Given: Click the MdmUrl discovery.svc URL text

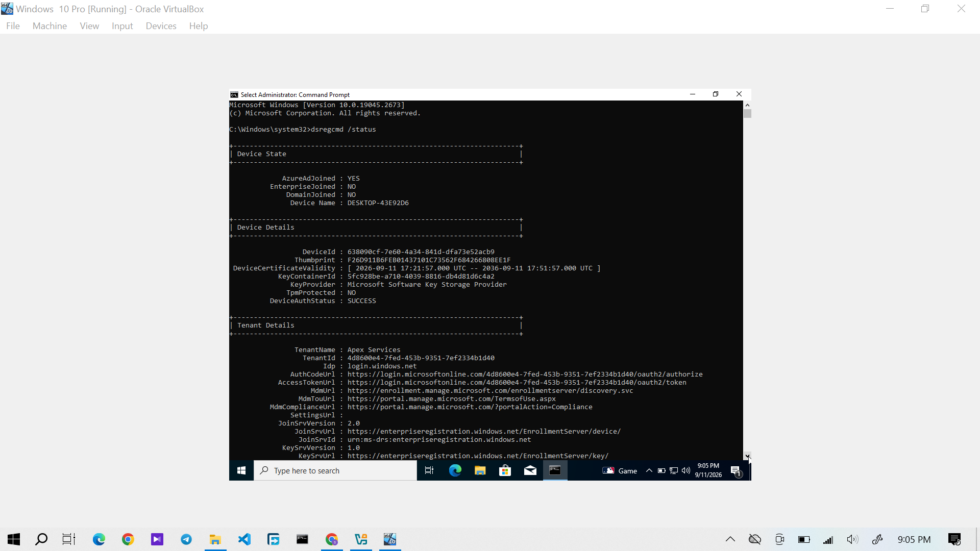Looking at the screenshot, I should pyautogui.click(x=490, y=390).
